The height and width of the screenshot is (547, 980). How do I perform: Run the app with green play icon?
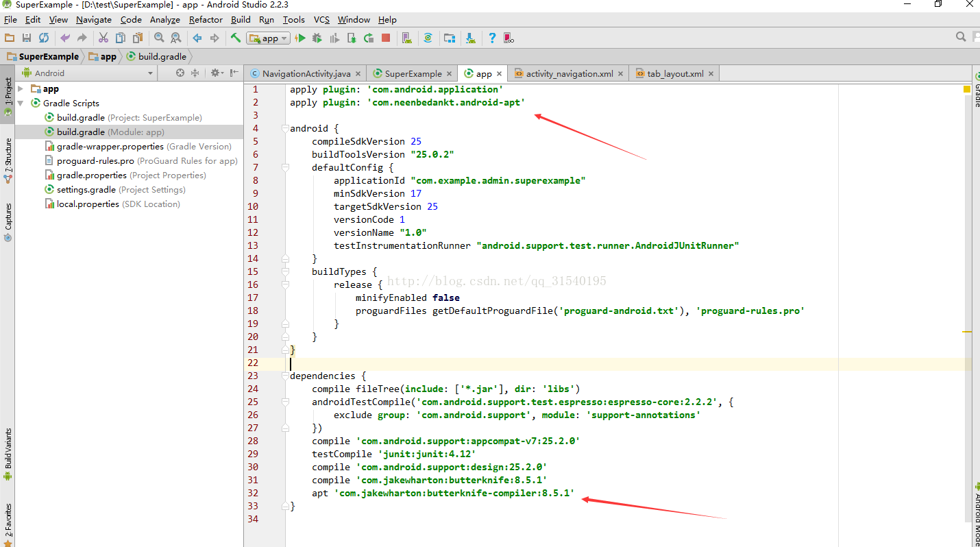[300, 38]
